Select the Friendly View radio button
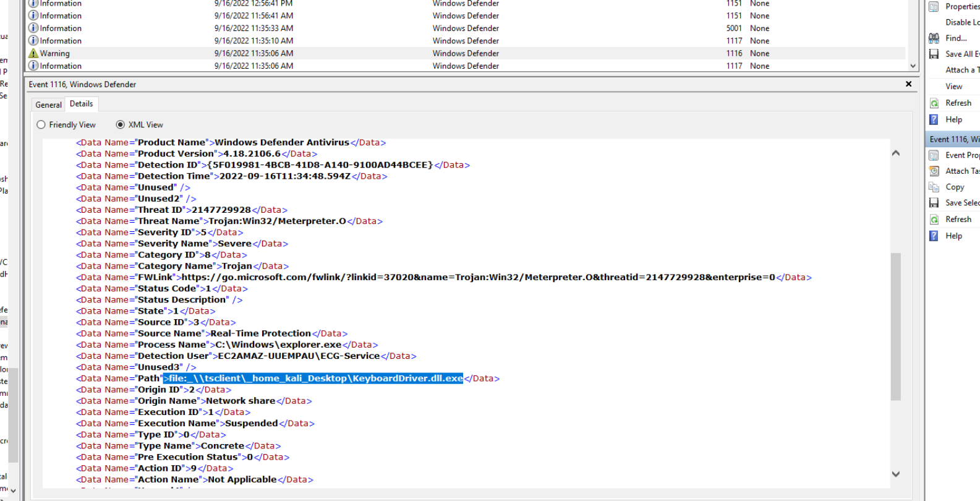 41,125
